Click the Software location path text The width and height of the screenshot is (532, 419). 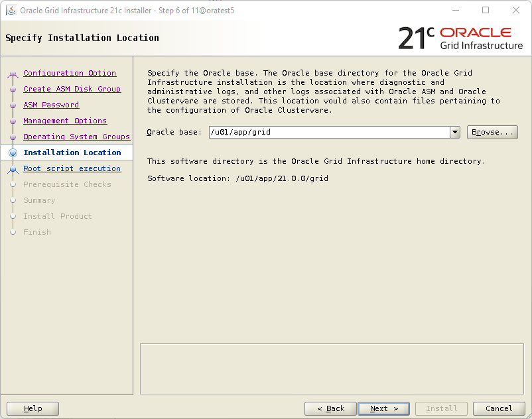pyautogui.click(x=282, y=178)
